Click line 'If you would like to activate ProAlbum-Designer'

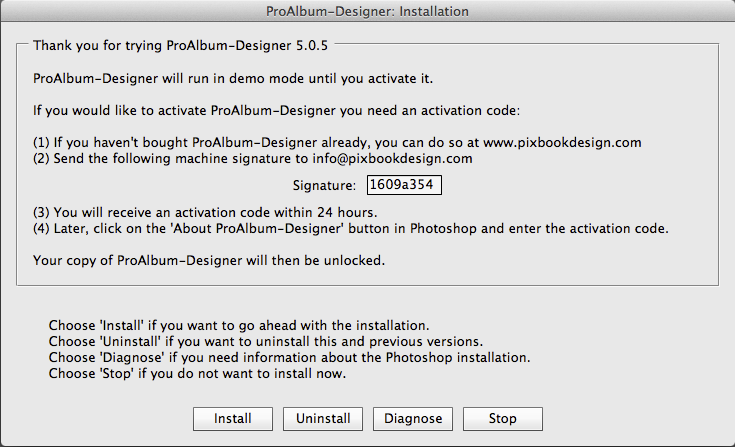pos(277,111)
